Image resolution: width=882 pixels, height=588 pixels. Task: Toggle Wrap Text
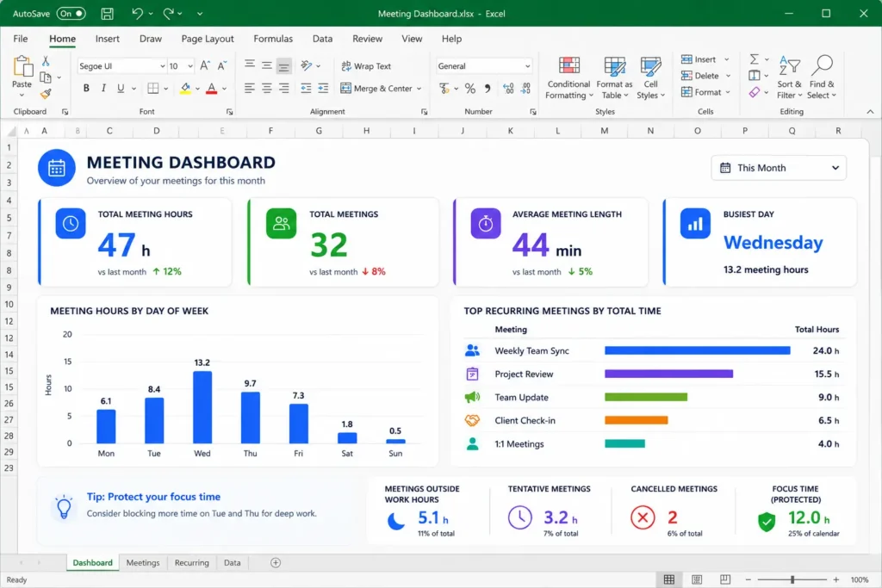pos(366,65)
